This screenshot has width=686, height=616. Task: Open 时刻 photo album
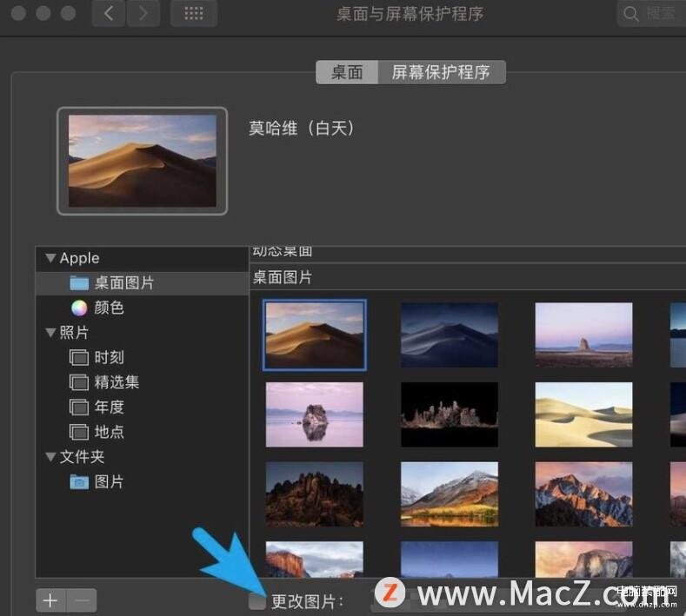[142, 358]
